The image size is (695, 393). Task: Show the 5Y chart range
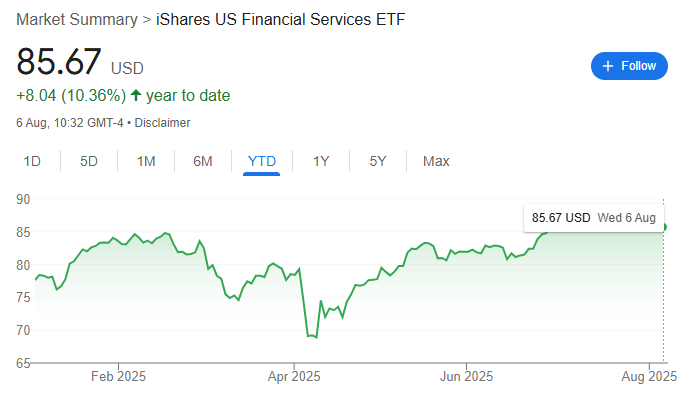(378, 161)
